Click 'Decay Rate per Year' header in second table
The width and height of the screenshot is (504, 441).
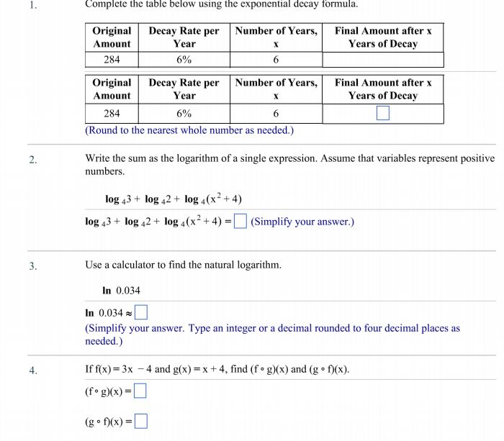(x=184, y=88)
